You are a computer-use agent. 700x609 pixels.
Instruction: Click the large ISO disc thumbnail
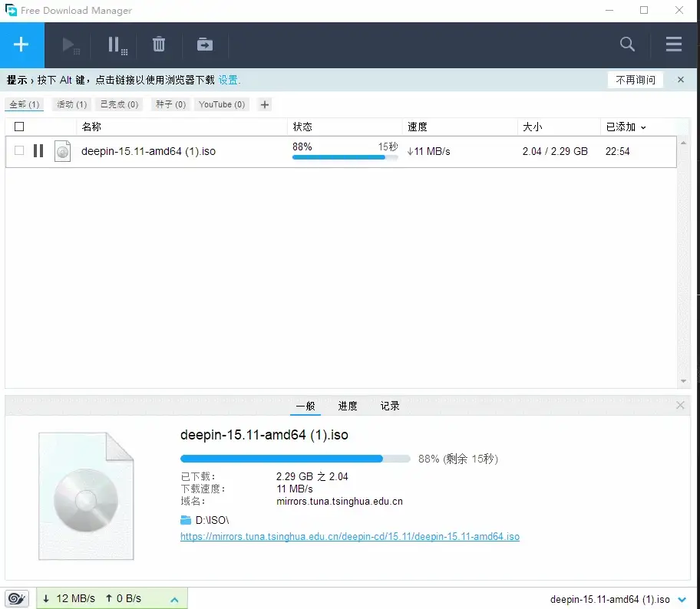[86, 495]
